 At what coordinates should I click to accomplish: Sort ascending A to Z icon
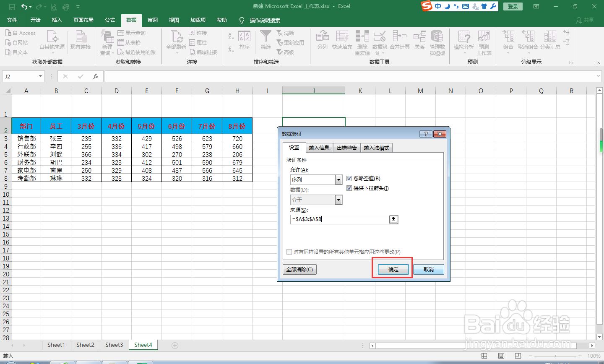pyautogui.click(x=231, y=36)
